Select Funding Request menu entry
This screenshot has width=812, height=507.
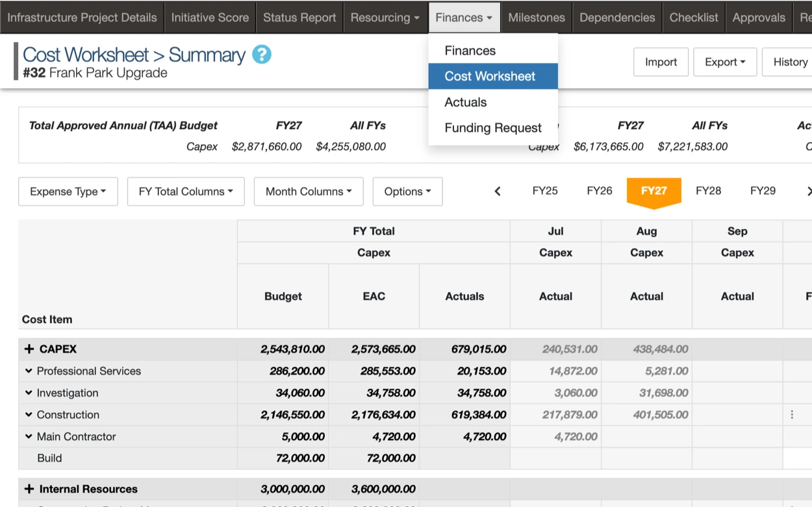click(x=493, y=128)
